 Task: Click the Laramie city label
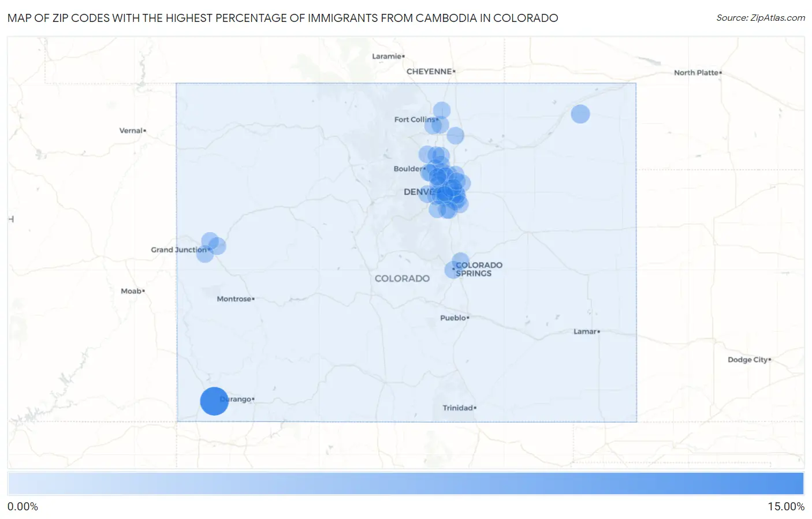click(x=388, y=56)
